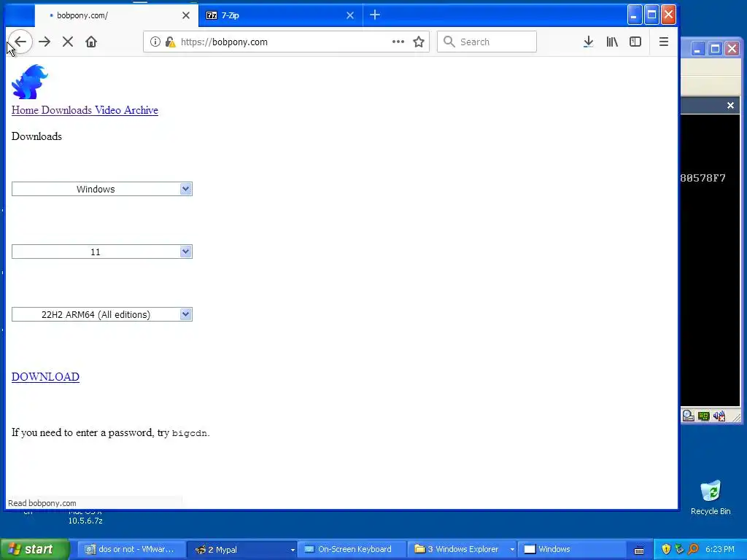747x560 pixels.
Task: Click the Downloads page heading text
Action: click(36, 136)
